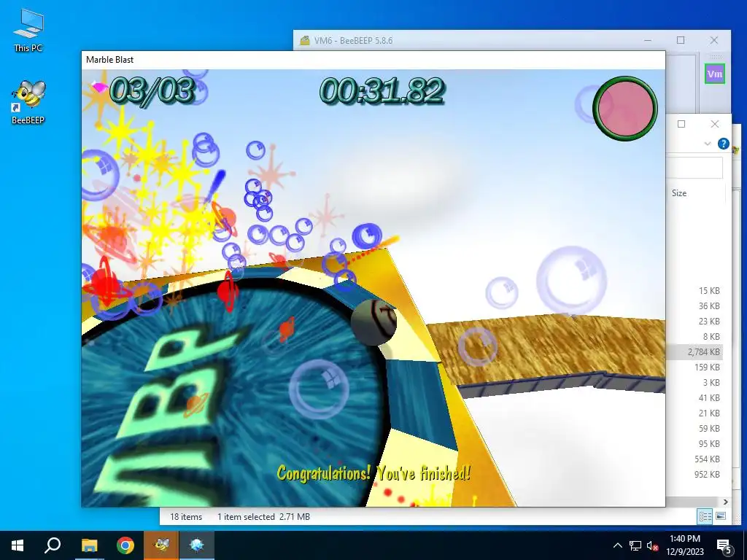Maximize the BeeBEEP window
747x560 pixels.
681,41
